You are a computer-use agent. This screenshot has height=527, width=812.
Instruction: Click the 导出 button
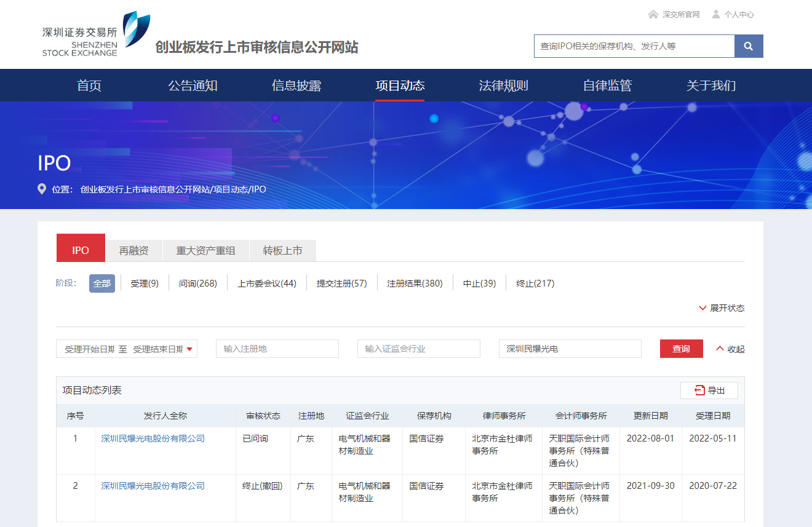[x=709, y=390]
